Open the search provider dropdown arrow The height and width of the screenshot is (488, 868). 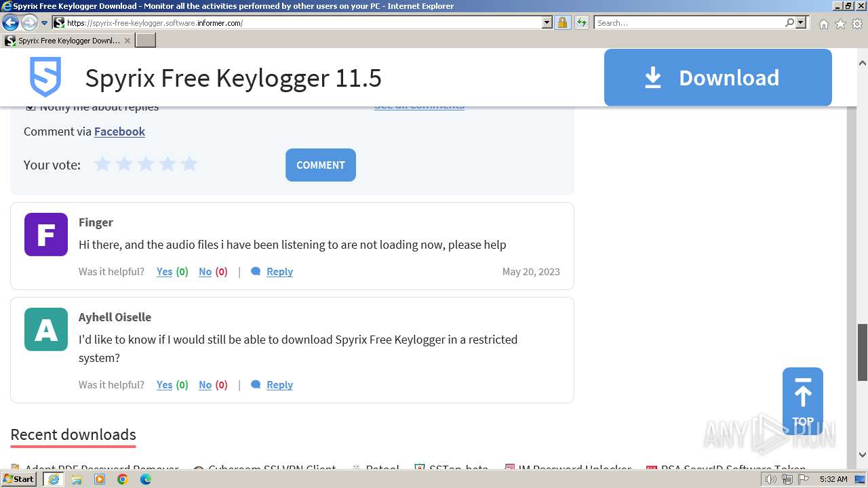click(801, 23)
